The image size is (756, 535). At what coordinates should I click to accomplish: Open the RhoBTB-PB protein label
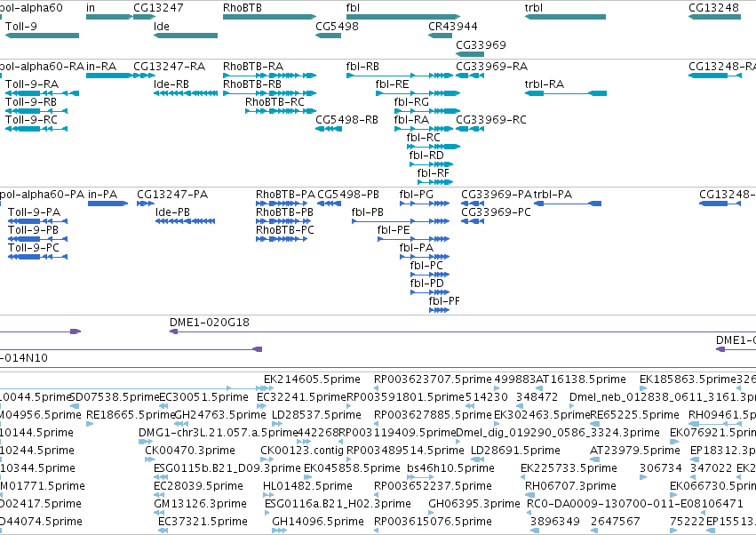284,212
